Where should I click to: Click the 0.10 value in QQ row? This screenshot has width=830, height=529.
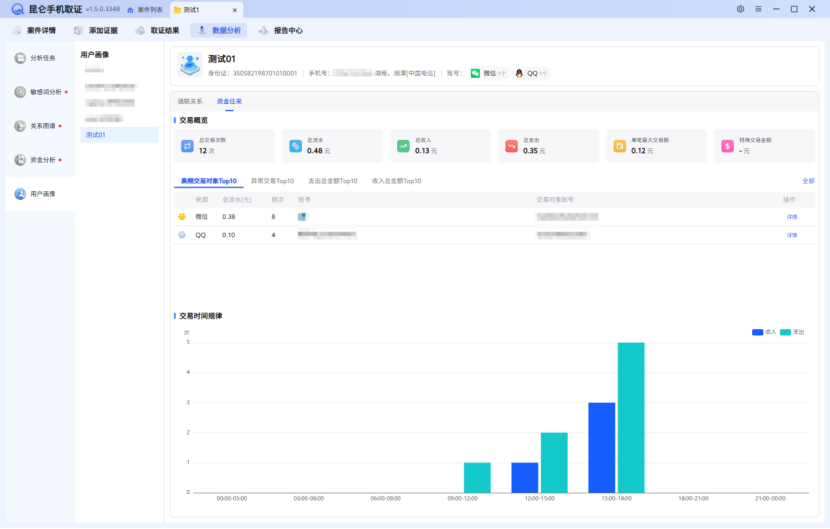229,235
